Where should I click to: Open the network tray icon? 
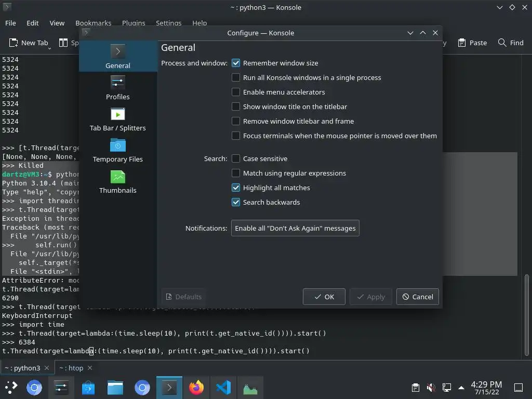click(446, 388)
